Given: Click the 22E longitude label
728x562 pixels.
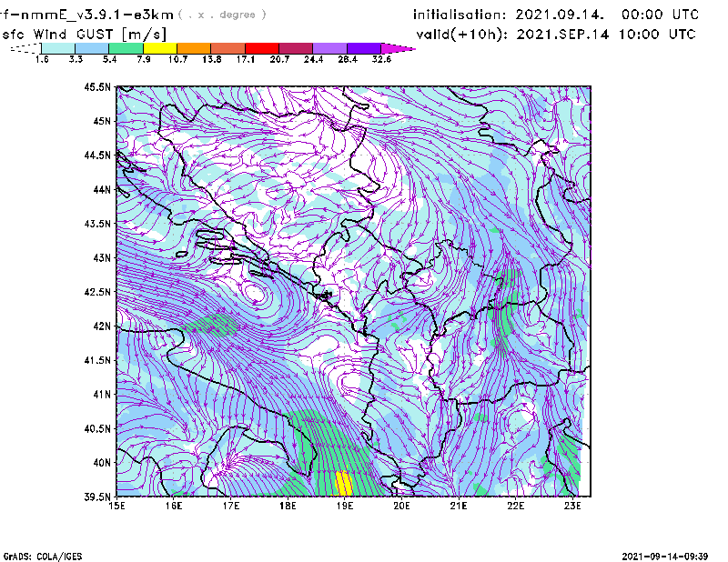Looking at the screenshot, I should (516, 506).
